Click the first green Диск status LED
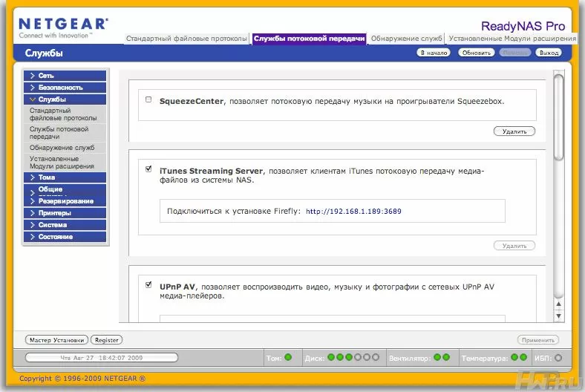This screenshot has width=585, height=392. pos(331,357)
